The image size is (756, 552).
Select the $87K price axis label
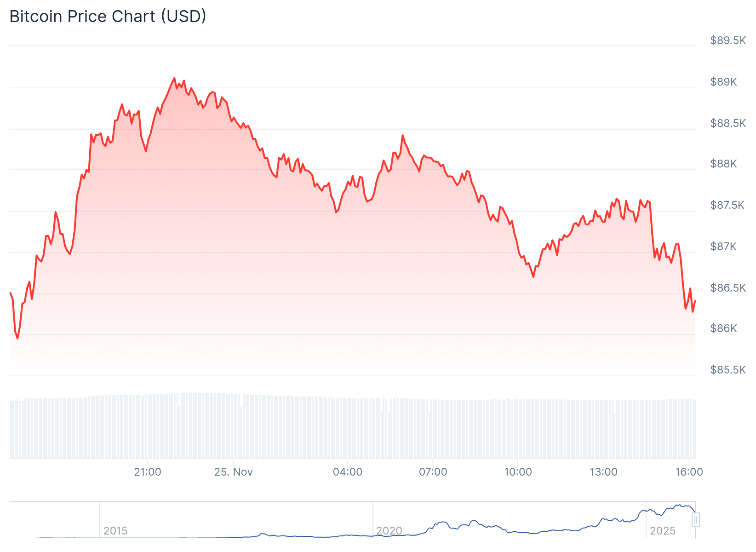point(723,247)
